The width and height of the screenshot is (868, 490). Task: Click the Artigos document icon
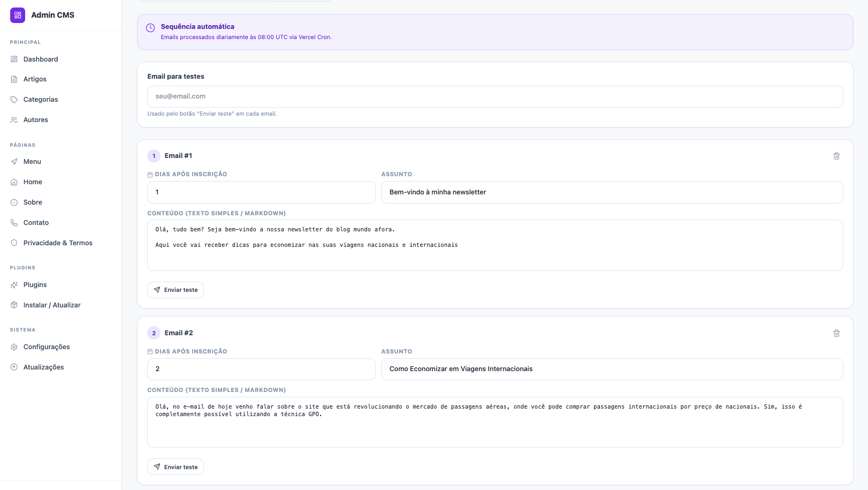[x=14, y=79]
